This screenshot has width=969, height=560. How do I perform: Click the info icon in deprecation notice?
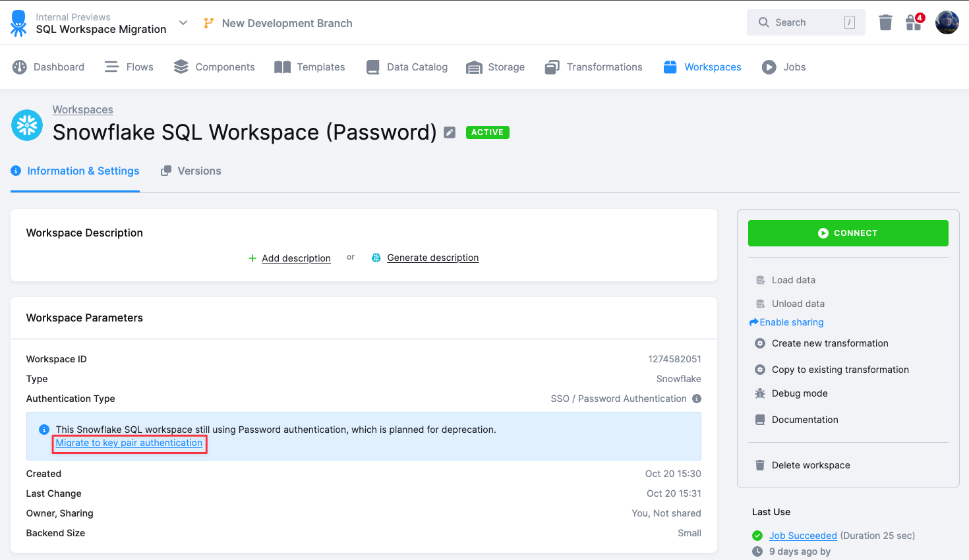pos(44,430)
